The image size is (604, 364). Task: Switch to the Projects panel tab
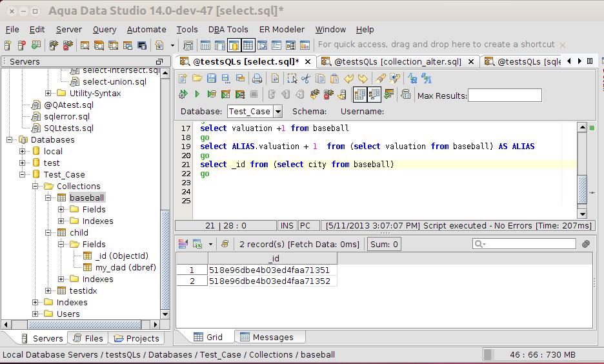click(137, 338)
